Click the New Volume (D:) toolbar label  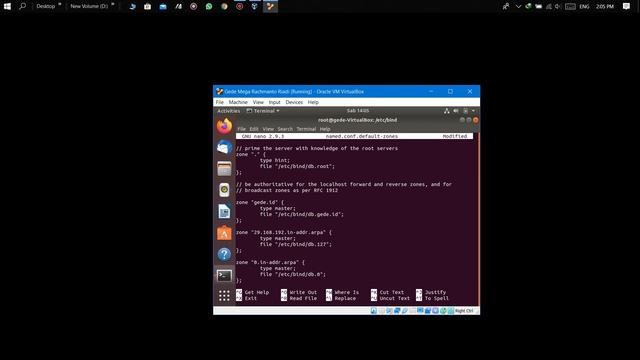click(89, 6)
